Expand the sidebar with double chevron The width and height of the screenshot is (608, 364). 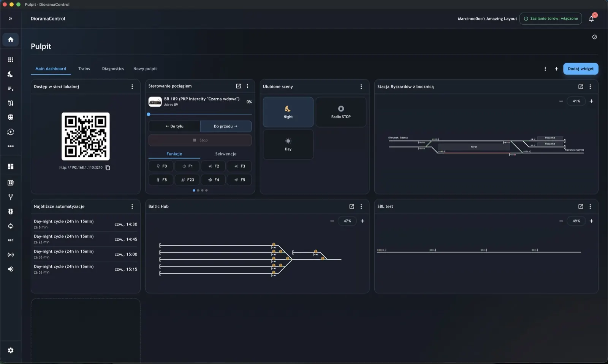pyautogui.click(x=11, y=19)
